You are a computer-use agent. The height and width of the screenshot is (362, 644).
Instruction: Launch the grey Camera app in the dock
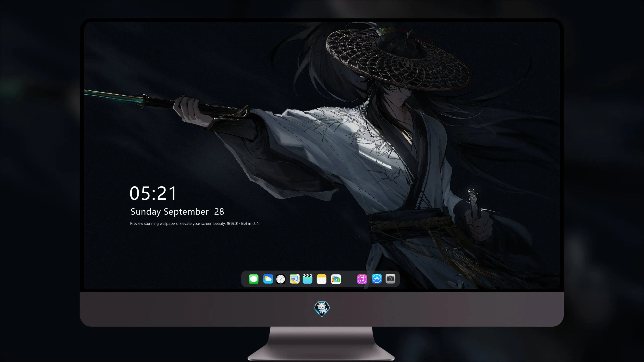coord(390,279)
